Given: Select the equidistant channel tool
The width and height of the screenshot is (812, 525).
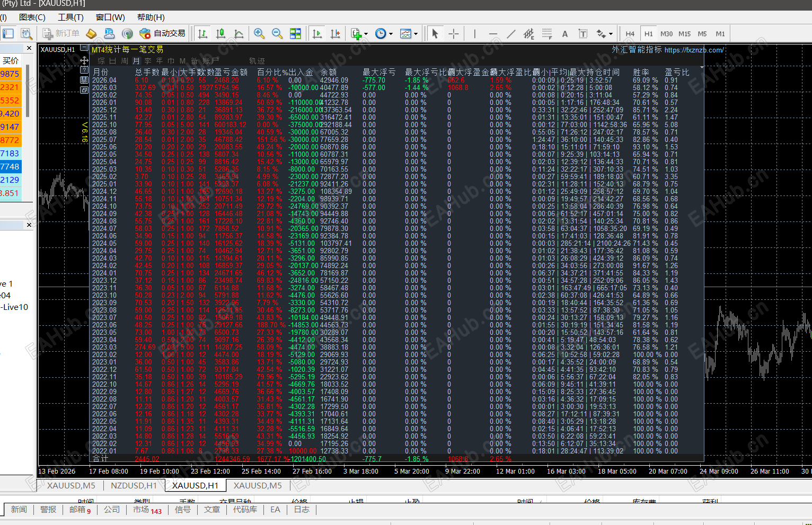Looking at the screenshot, I should tap(529, 33).
